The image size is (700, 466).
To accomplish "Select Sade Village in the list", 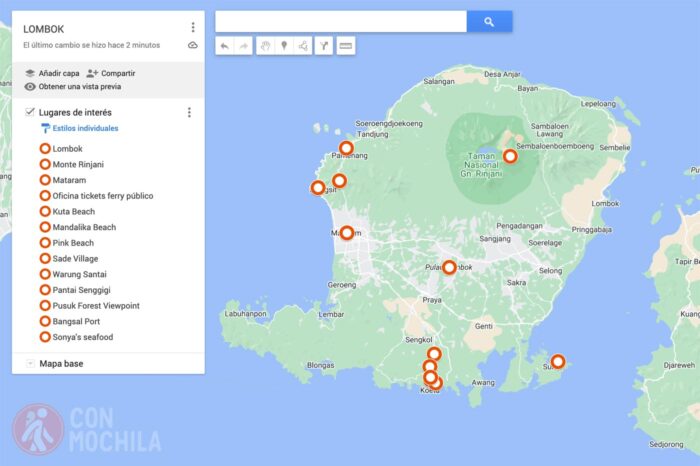I will [69, 258].
